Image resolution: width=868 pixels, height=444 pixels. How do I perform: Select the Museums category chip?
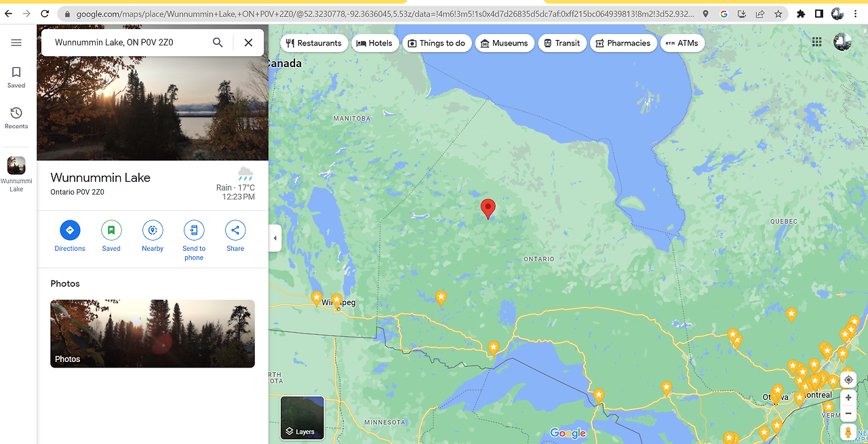[505, 43]
